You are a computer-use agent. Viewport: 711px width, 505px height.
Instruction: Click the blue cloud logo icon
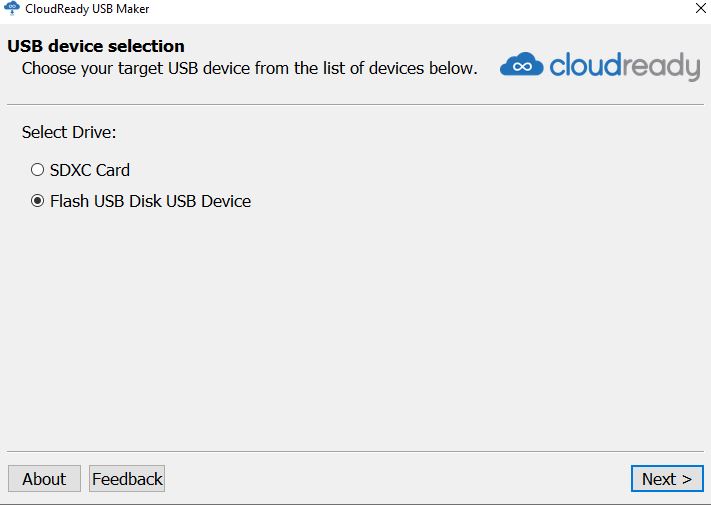coord(521,66)
